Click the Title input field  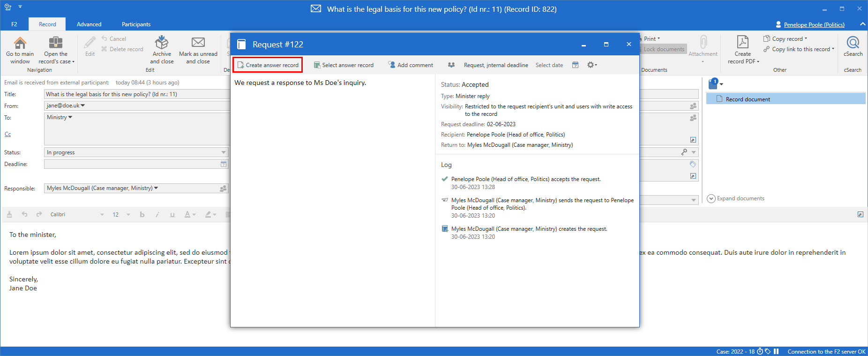point(136,94)
